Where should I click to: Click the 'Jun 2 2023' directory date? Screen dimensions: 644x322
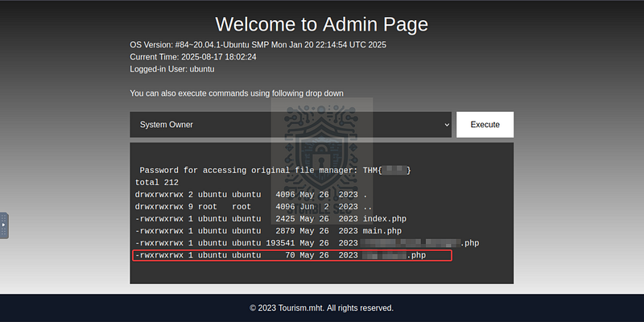pyautogui.click(x=328, y=207)
